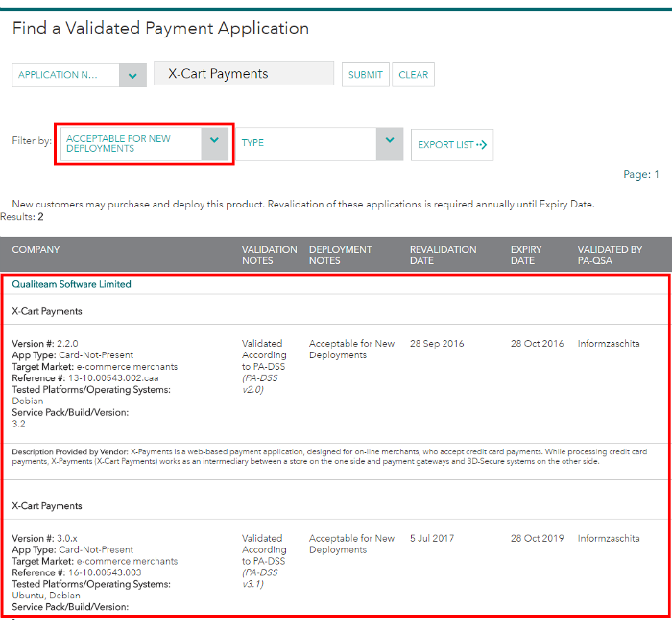Click Informzaschita in the version 2.2.0 row
Viewport: 672px width, 633px height.
pyautogui.click(x=608, y=344)
